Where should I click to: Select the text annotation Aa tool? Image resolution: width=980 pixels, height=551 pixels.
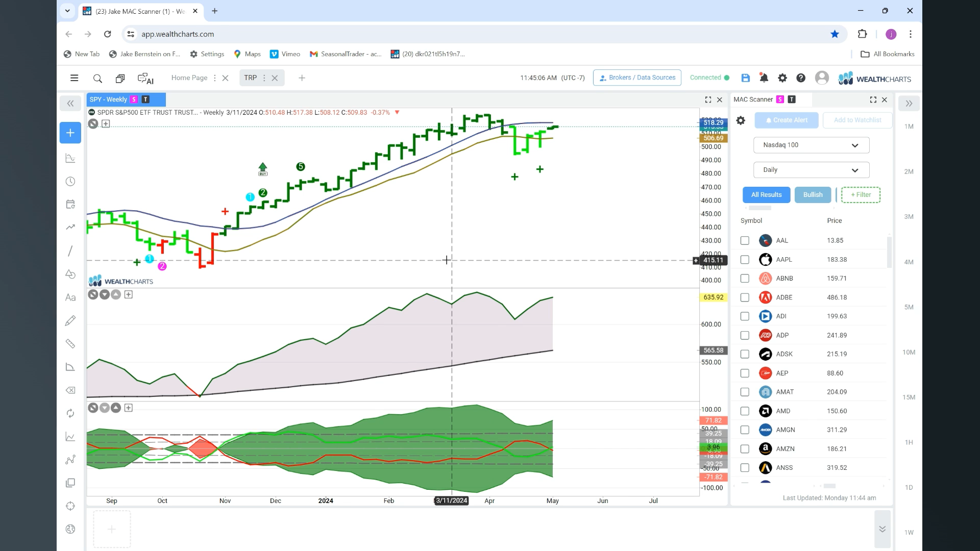click(x=70, y=297)
